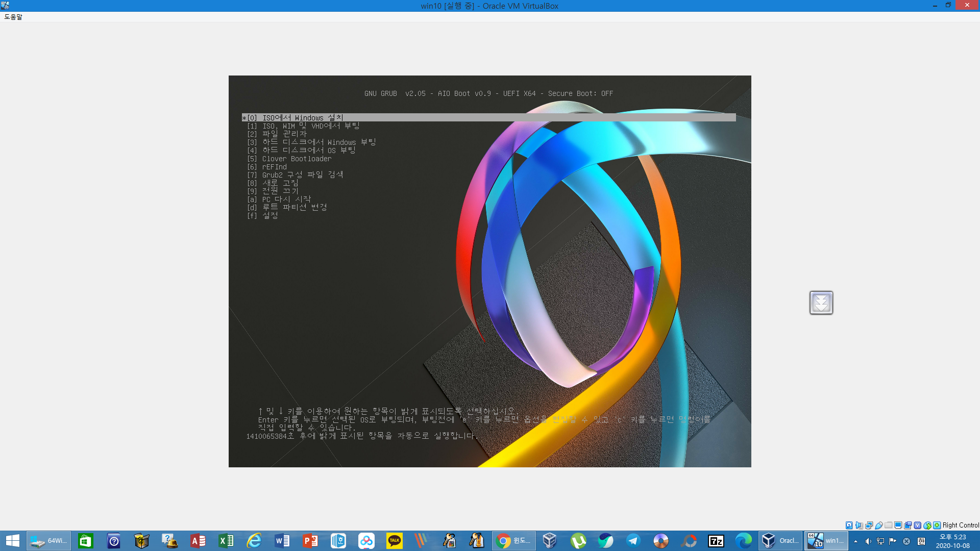Click the mouse integration status icon
The width and height of the screenshot is (980, 551).
click(927, 525)
